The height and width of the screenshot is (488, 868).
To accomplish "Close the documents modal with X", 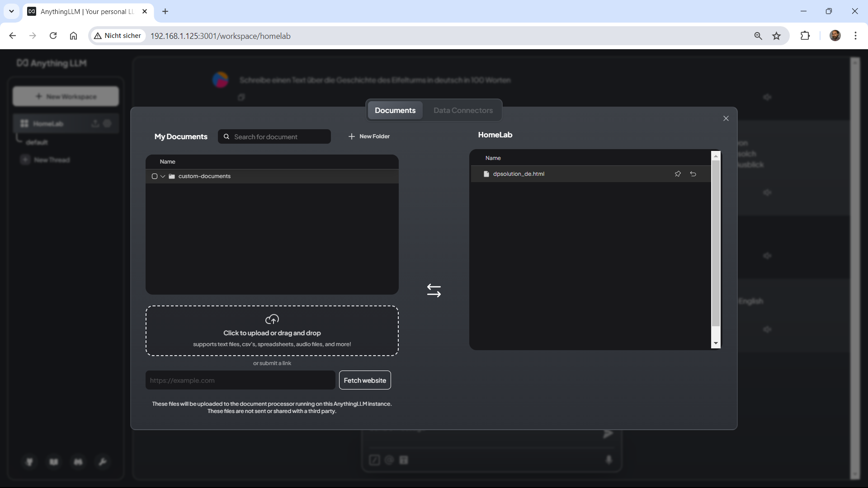I will (726, 118).
